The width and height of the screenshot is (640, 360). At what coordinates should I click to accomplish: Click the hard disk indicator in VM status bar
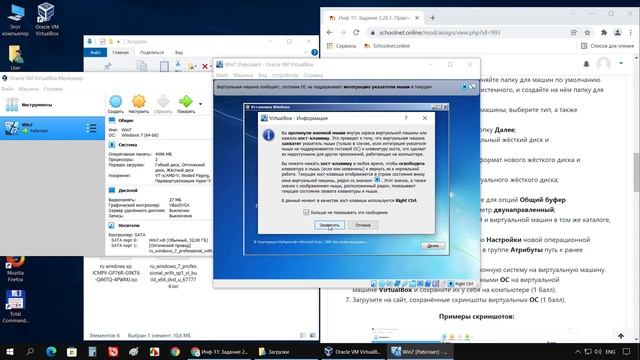[374, 283]
